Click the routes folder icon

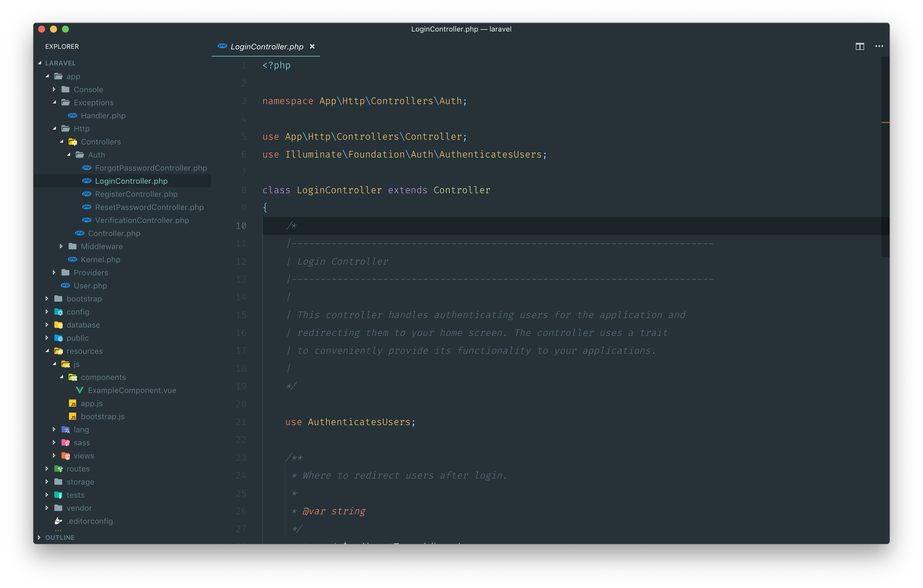point(58,468)
